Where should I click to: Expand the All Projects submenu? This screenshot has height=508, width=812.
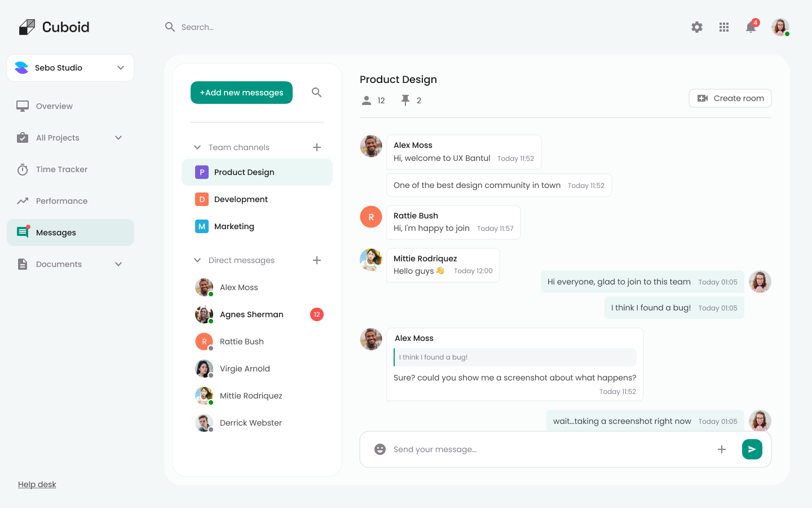[118, 138]
